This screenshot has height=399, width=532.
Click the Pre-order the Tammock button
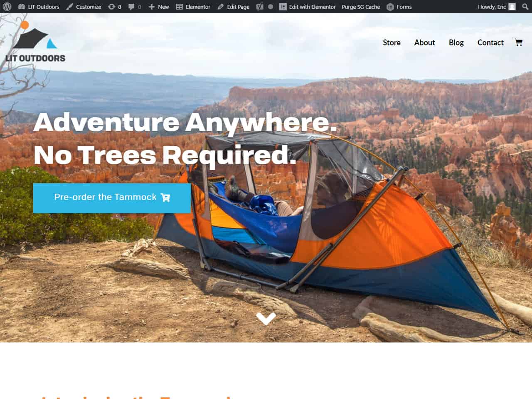[112, 198]
